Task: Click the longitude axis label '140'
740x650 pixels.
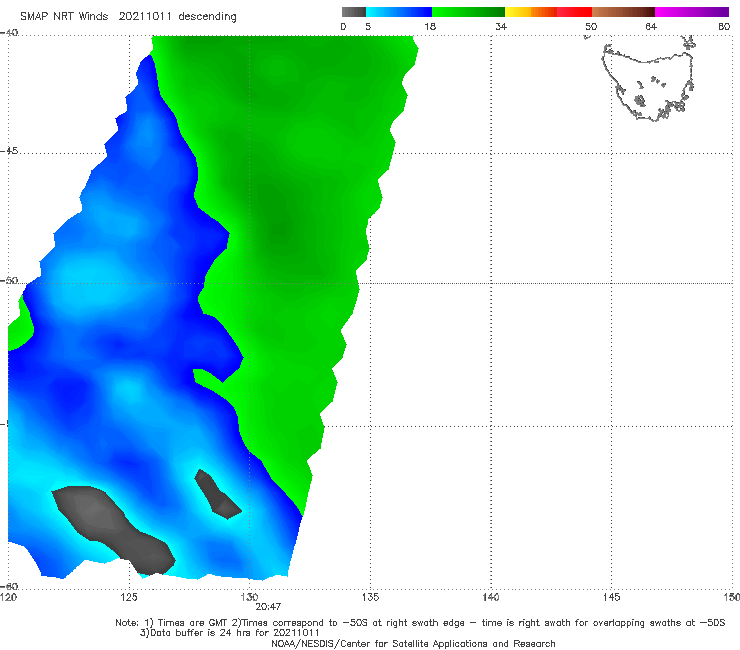Action: point(491,598)
